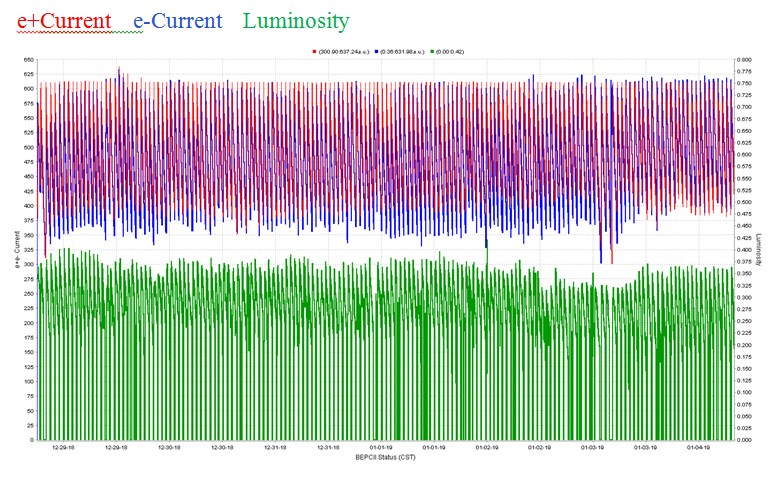Image resolution: width=784 pixels, height=482 pixels.
Task: Select the red e+Current title text
Action: [64, 21]
